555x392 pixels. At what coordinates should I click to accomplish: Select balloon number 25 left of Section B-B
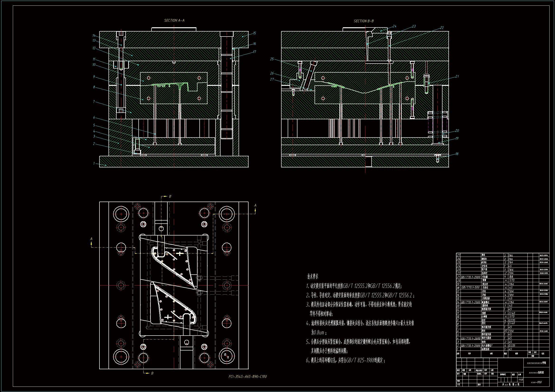(x=272, y=59)
